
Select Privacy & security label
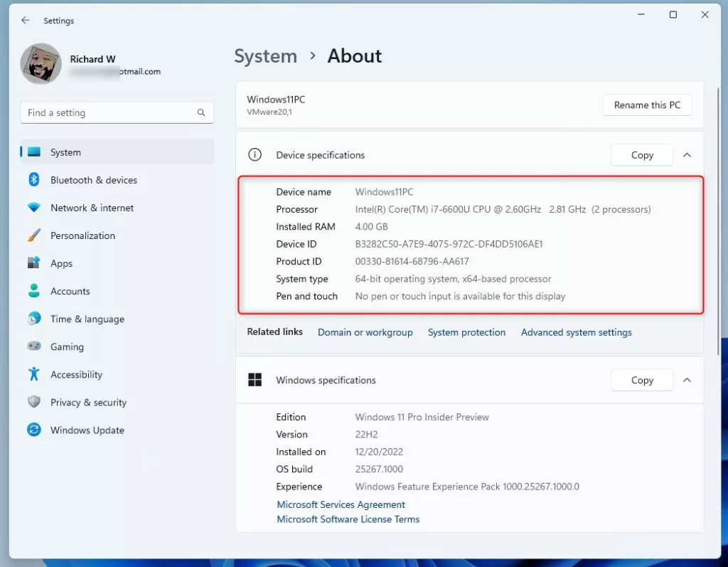click(88, 403)
